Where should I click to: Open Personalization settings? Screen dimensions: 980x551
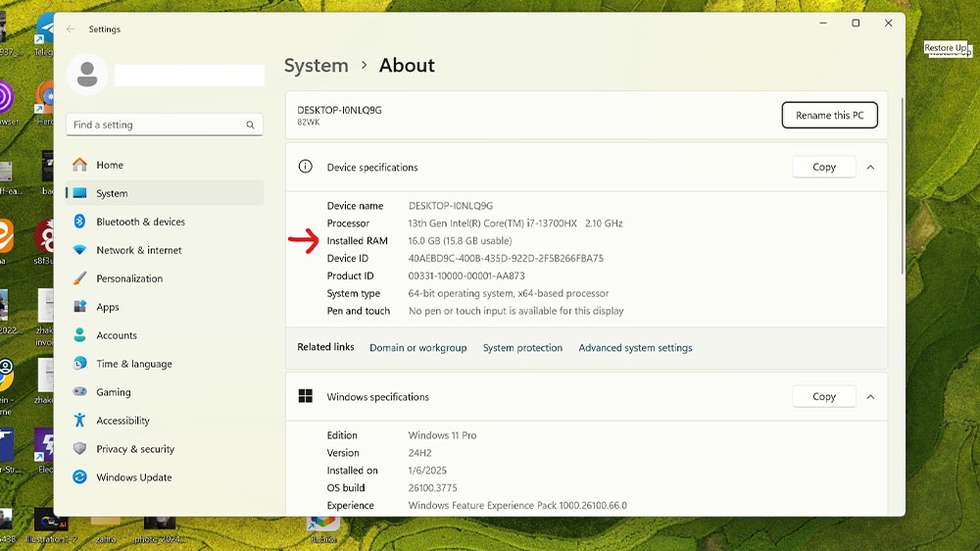[x=165, y=278]
